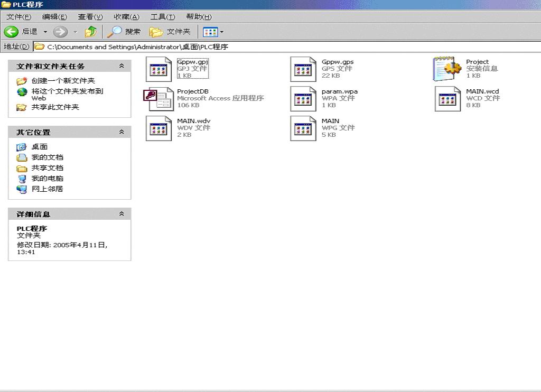Open the Back history dropdown arrow
This screenshot has height=392, width=541.
tap(45, 32)
